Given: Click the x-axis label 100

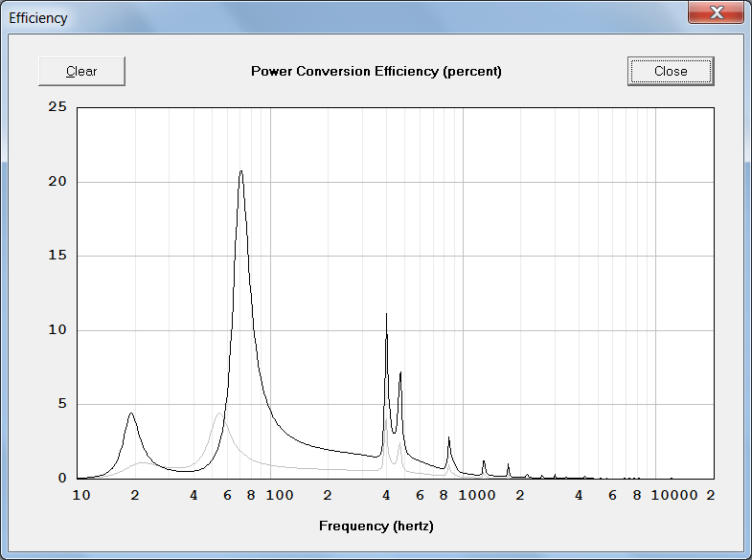Looking at the screenshot, I should click(x=280, y=495).
